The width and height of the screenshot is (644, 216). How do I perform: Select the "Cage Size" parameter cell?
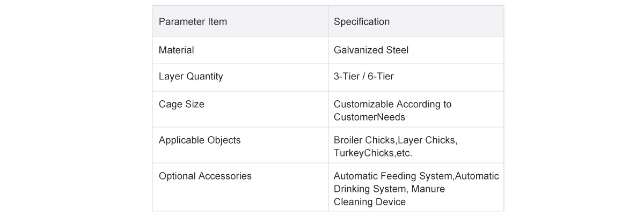[181, 105]
